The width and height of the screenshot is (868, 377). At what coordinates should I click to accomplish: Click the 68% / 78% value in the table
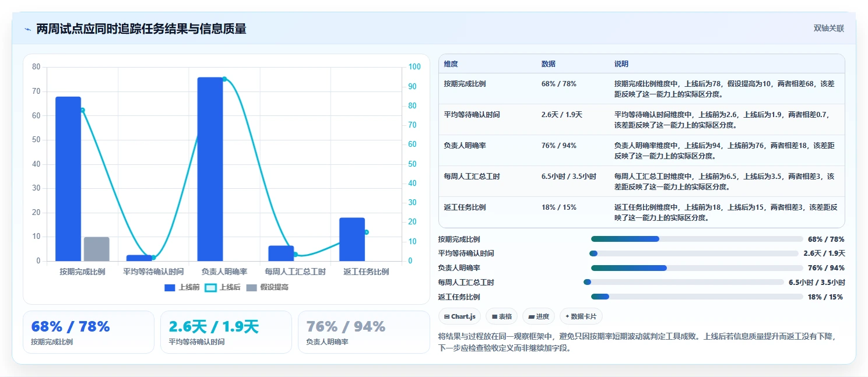click(559, 84)
